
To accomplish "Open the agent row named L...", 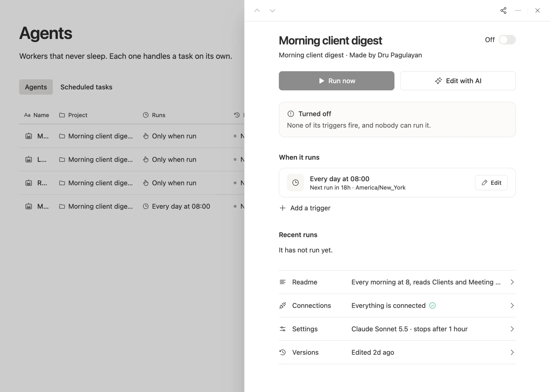I will coord(132,160).
